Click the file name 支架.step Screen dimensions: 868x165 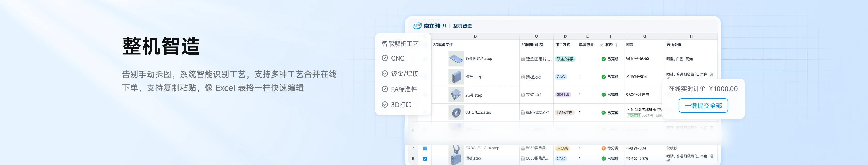[x=474, y=95]
